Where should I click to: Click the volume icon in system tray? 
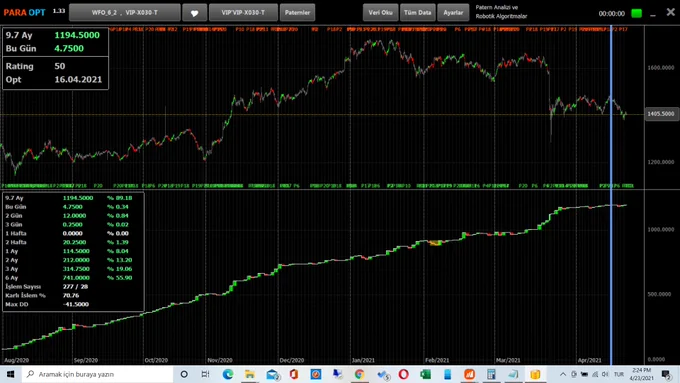pos(605,374)
